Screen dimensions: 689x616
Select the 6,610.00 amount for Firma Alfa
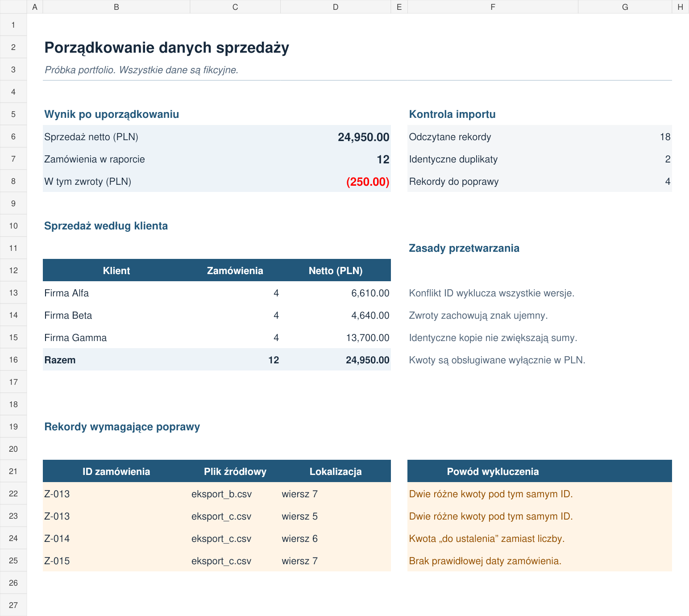coord(336,293)
